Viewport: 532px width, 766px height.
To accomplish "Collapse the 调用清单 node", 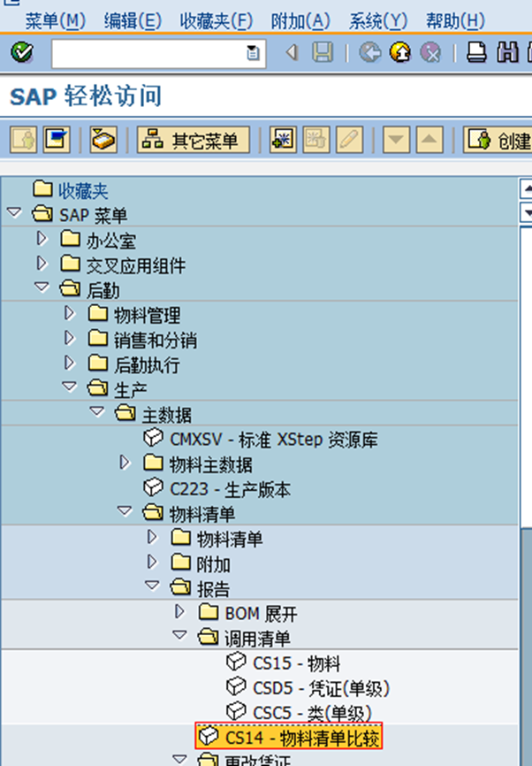I will coord(180,636).
